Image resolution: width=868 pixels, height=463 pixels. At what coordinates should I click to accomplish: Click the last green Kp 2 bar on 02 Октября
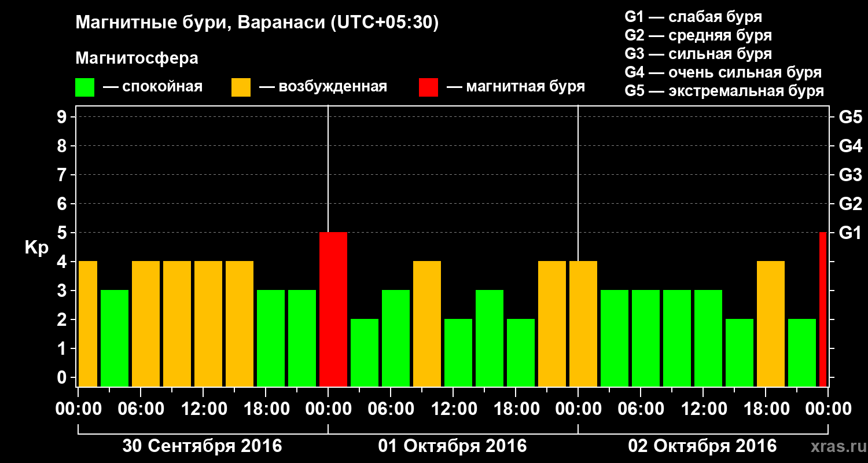click(x=802, y=352)
